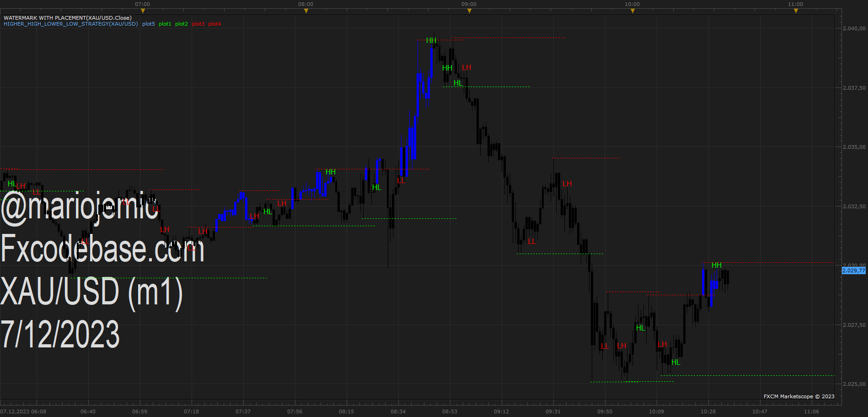The image size is (868, 417).
Task: Click the 08:53 time axis label
Action: (450, 412)
